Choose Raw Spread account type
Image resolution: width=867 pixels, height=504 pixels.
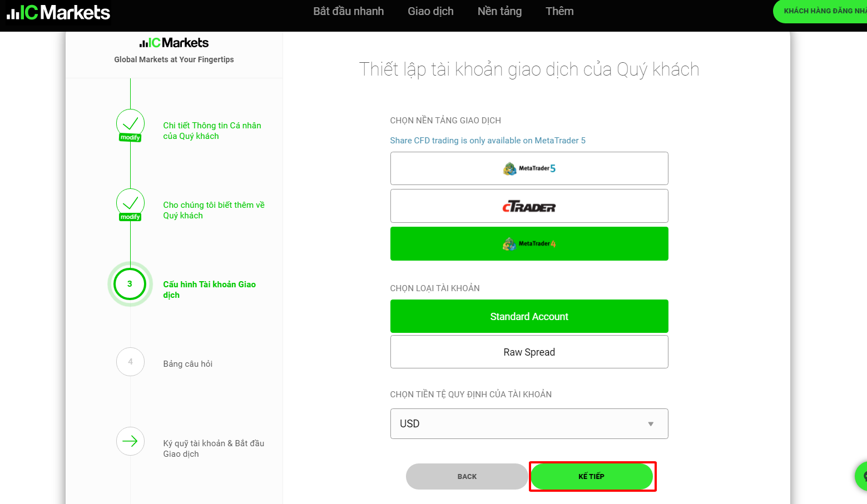click(529, 352)
